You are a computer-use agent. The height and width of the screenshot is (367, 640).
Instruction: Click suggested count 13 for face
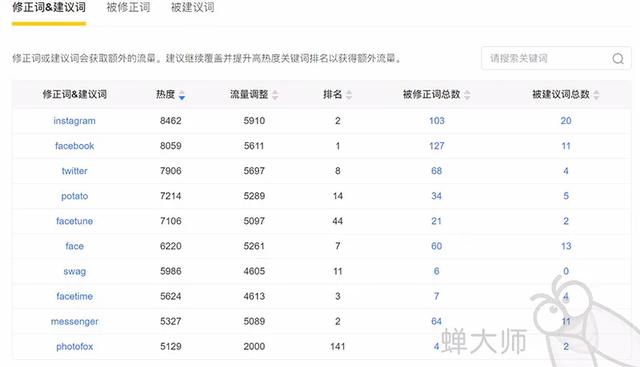[x=566, y=246]
